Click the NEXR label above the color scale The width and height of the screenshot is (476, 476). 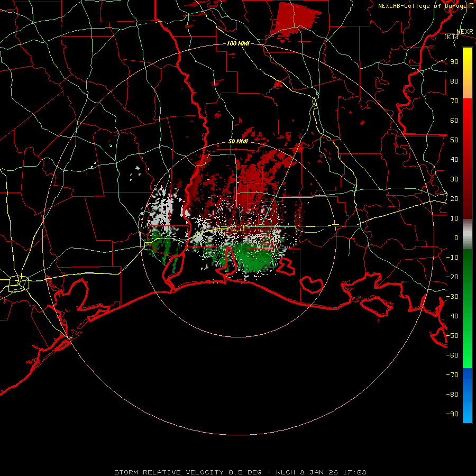point(465,32)
